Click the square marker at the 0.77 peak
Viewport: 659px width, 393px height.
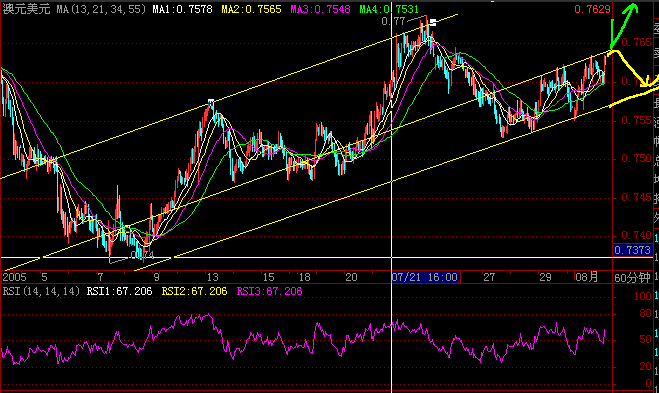pos(432,23)
